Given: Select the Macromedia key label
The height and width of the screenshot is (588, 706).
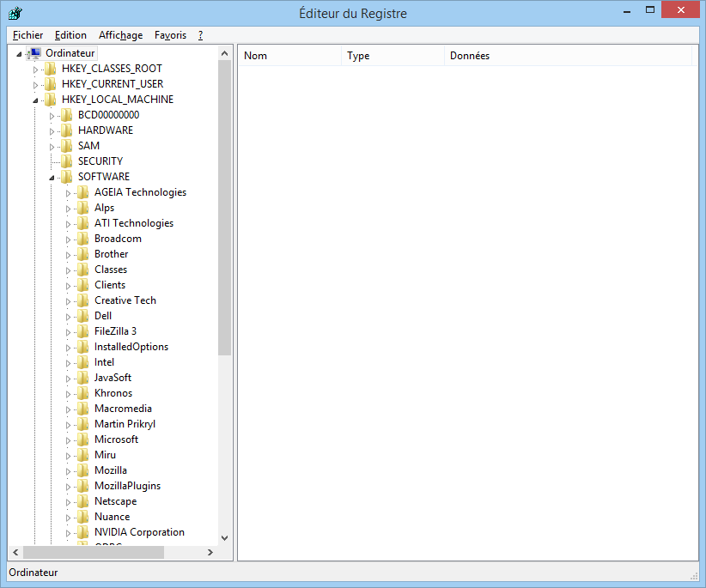Looking at the screenshot, I should (123, 409).
